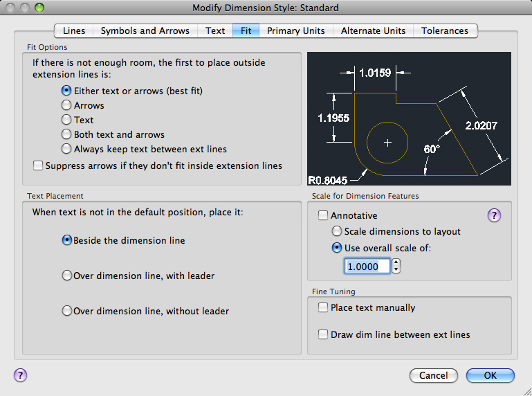The height and width of the screenshot is (396, 532).
Task: Increase overall scale with the stepper up arrow
Action: pyautogui.click(x=396, y=262)
